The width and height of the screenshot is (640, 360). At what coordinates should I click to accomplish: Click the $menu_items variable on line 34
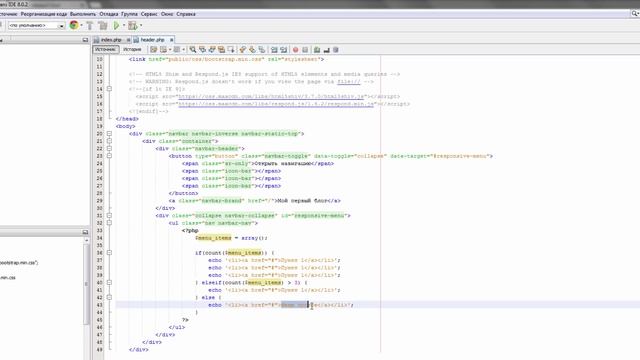point(213,238)
